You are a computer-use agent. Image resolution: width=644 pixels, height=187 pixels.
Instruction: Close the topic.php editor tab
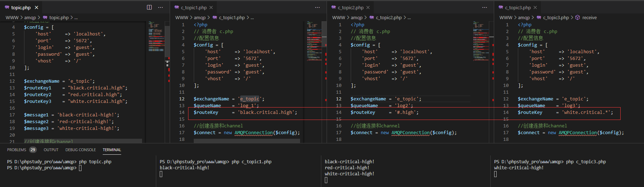(36, 7)
